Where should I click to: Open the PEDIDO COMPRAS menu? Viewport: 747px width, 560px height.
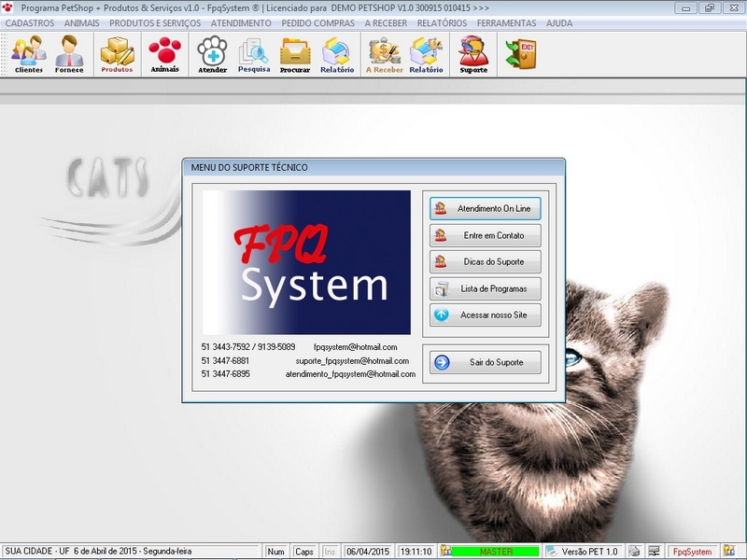(x=317, y=22)
